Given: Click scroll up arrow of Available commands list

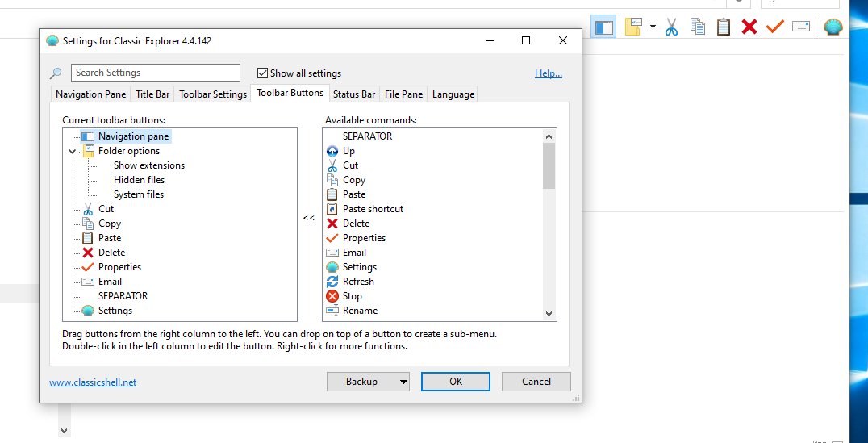Looking at the screenshot, I should click(549, 136).
